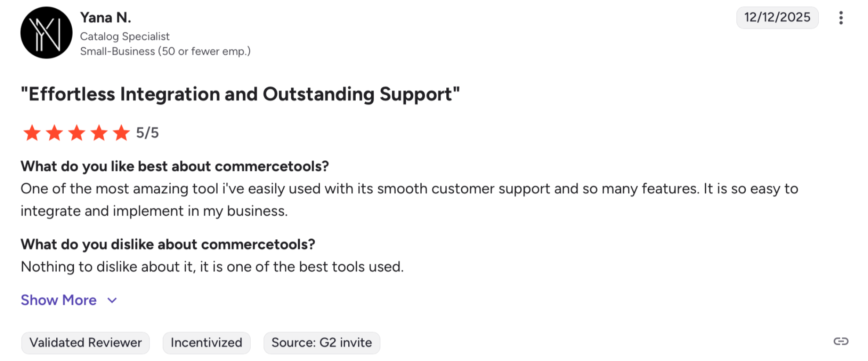This screenshot has height=361, width=868.
Task: Open the "Effortless Integration and Outstanding Support" title
Action: [240, 94]
